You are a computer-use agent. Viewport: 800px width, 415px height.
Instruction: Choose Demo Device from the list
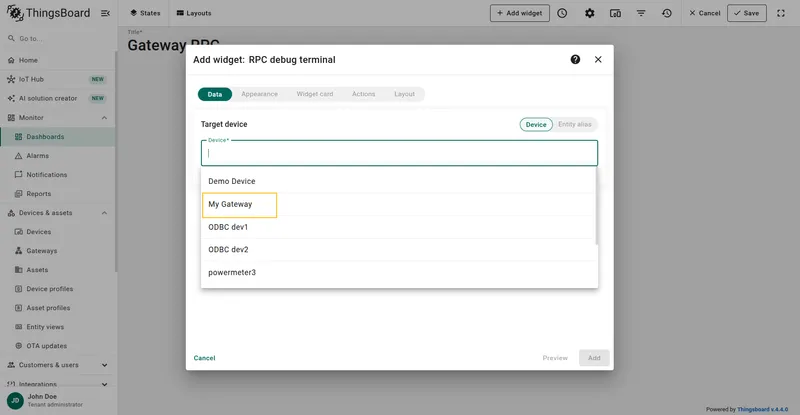399,181
